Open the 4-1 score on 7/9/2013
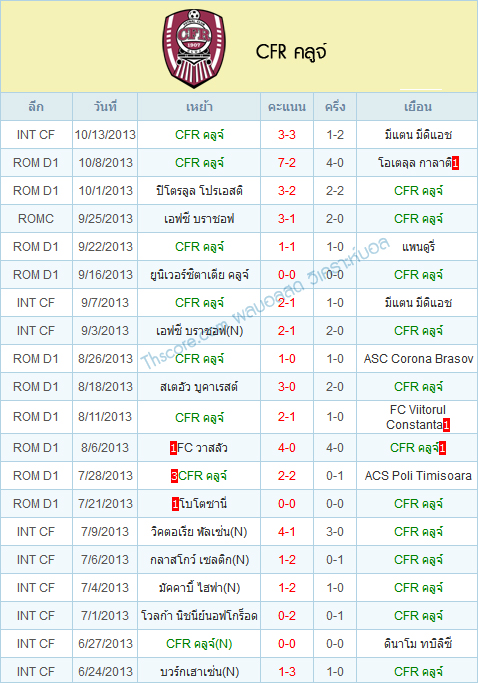 tap(287, 532)
